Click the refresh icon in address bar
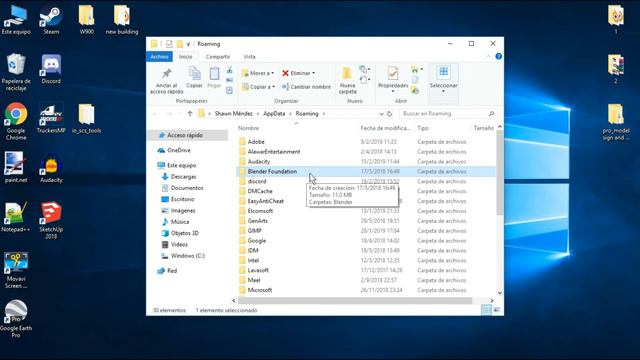Image resolution: width=640 pixels, height=360 pixels. click(389, 113)
